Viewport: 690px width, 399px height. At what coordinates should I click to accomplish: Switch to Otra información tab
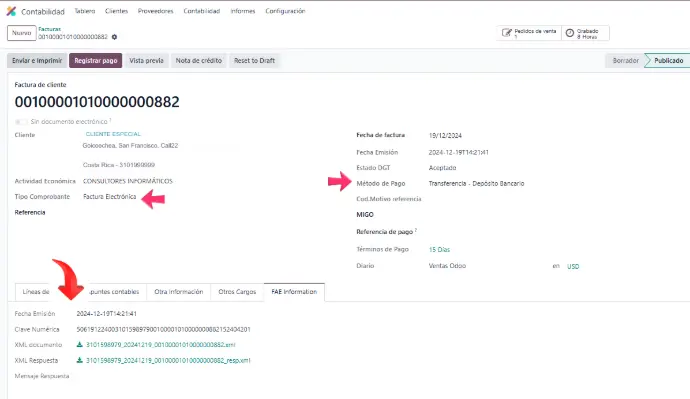click(179, 292)
